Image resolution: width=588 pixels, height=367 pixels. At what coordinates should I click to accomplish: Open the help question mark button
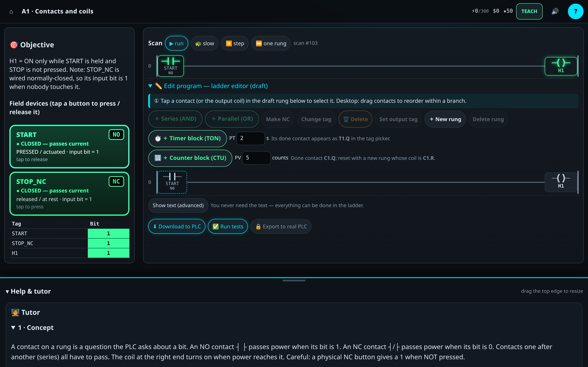pos(575,11)
